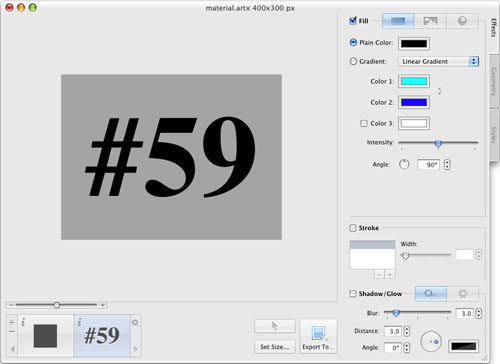
Task: Select the glow mode sunburst icon
Action: 462,294
